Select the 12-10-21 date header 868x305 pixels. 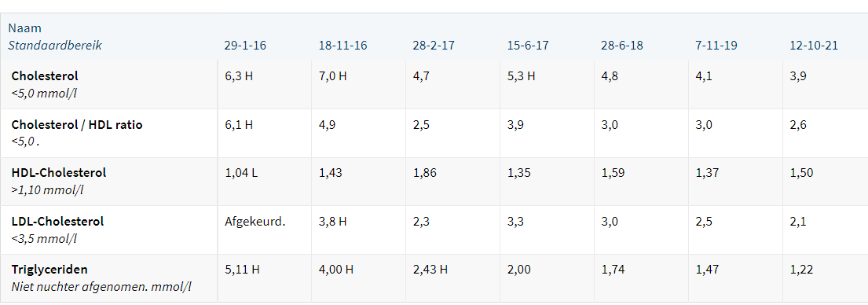[x=814, y=46]
